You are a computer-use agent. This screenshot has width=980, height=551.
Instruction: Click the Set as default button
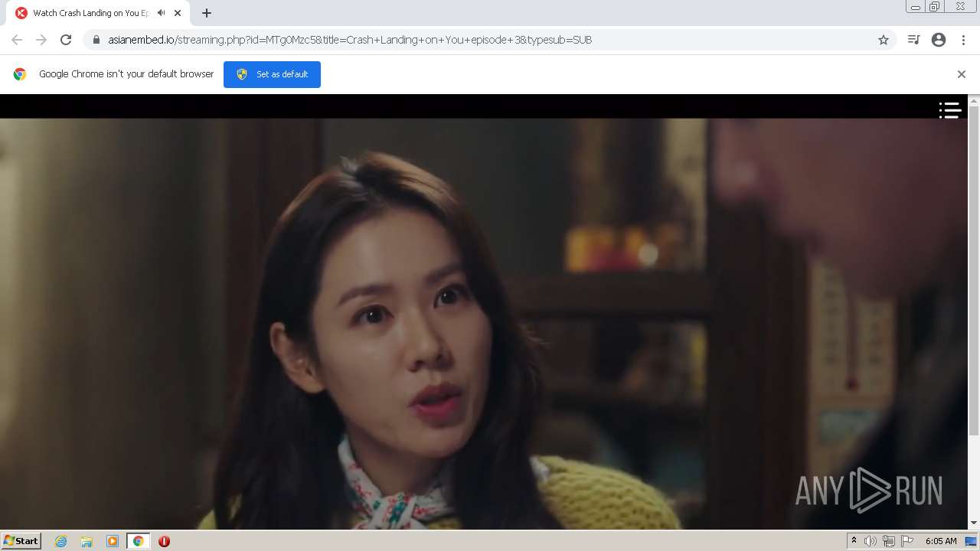[x=272, y=74]
